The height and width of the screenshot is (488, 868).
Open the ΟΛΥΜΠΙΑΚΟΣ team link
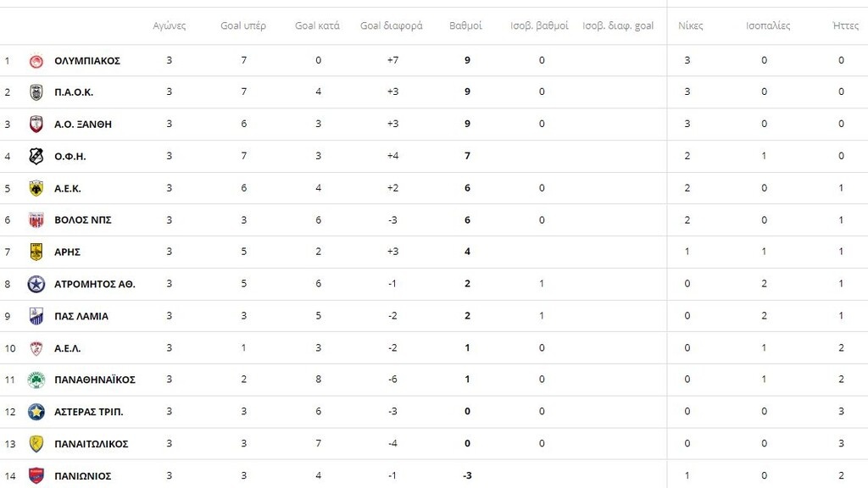pos(86,61)
